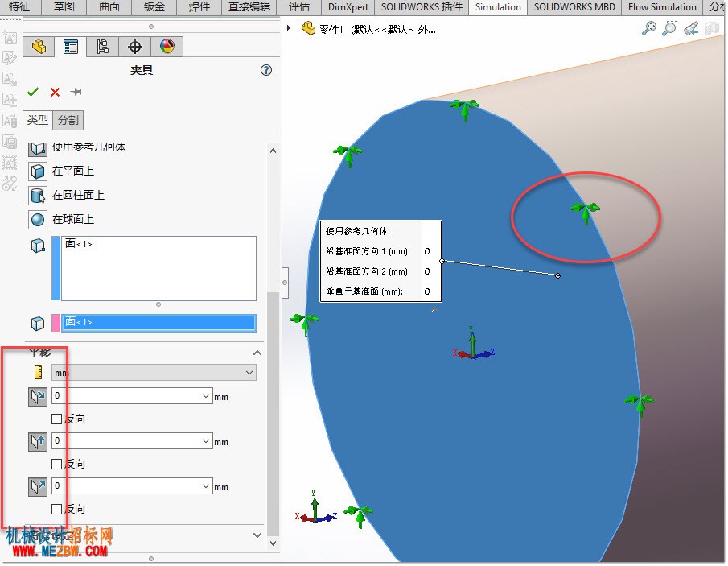Open the Flow Simulation ribbon tab
728x566 pixels.
coord(662,7)
